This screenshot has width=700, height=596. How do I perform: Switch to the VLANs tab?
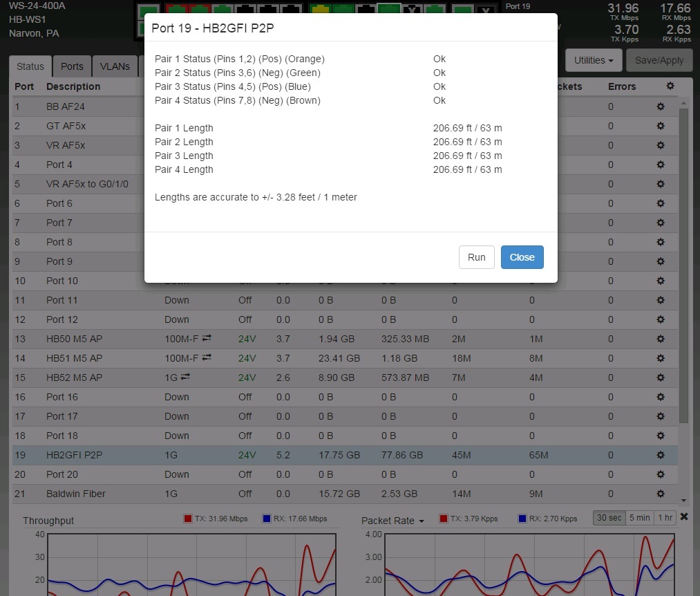[x=115, y=66]
